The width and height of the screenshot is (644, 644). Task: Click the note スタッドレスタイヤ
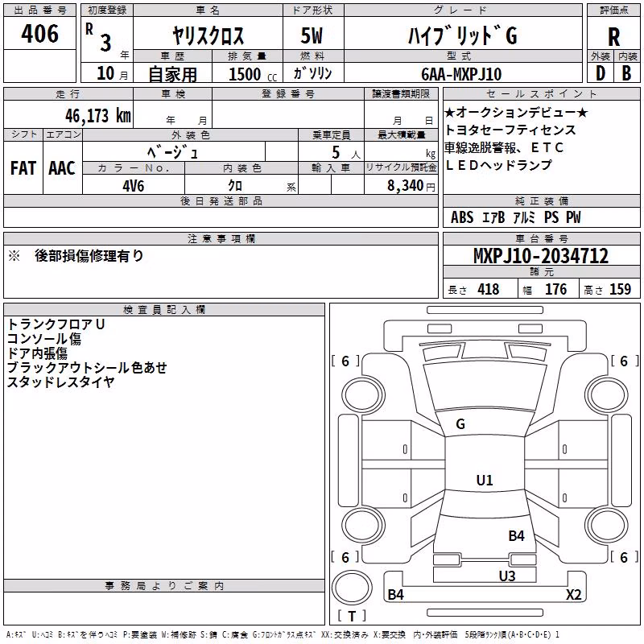coord(61,382)
